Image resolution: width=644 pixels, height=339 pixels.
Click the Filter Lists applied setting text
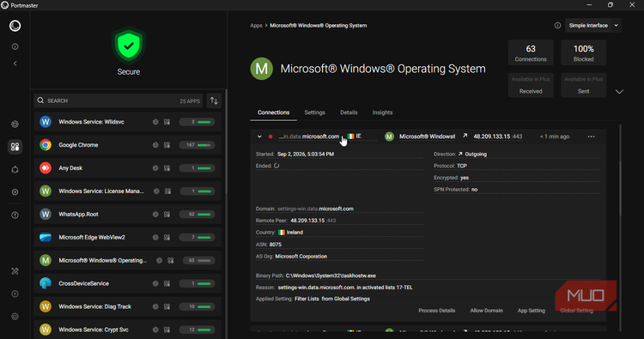pyautogui.click(x=307, y=299)
